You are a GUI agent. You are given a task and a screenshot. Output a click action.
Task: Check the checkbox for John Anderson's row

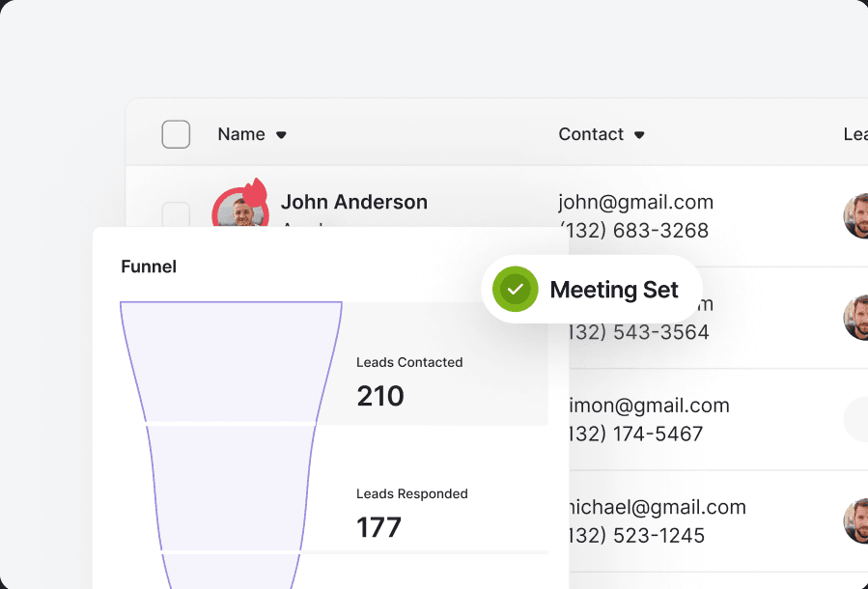176,214
